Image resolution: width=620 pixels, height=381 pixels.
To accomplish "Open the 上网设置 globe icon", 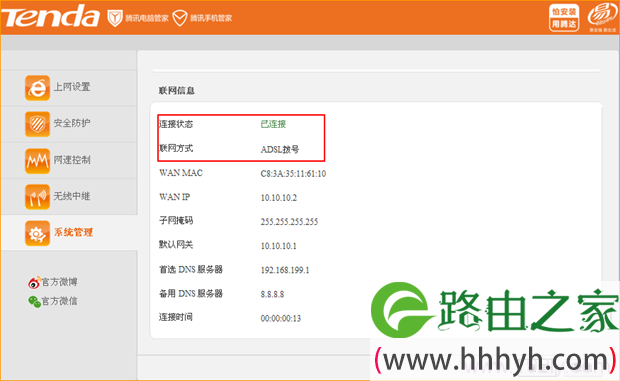I will 37,88.
